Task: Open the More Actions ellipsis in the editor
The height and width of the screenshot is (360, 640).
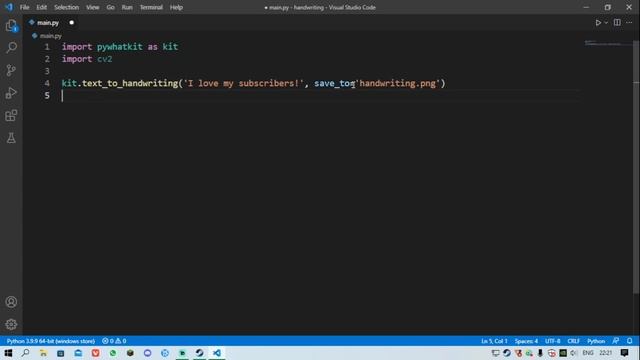Action: [x=629, y=23]
